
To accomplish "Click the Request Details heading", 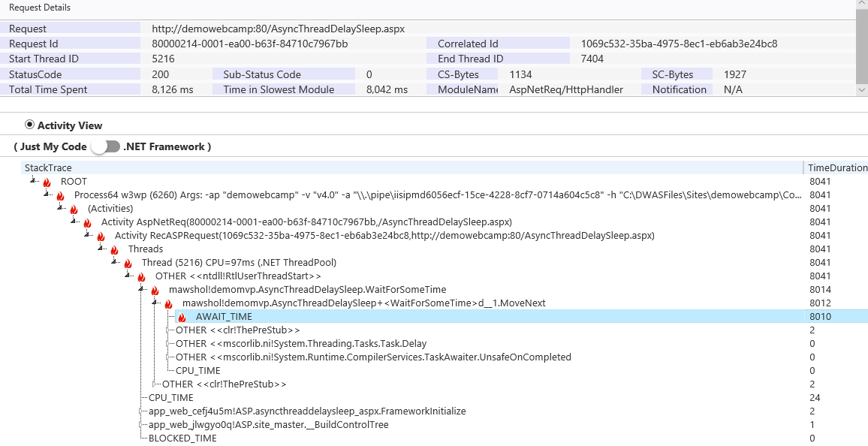I will coord(40,8).
